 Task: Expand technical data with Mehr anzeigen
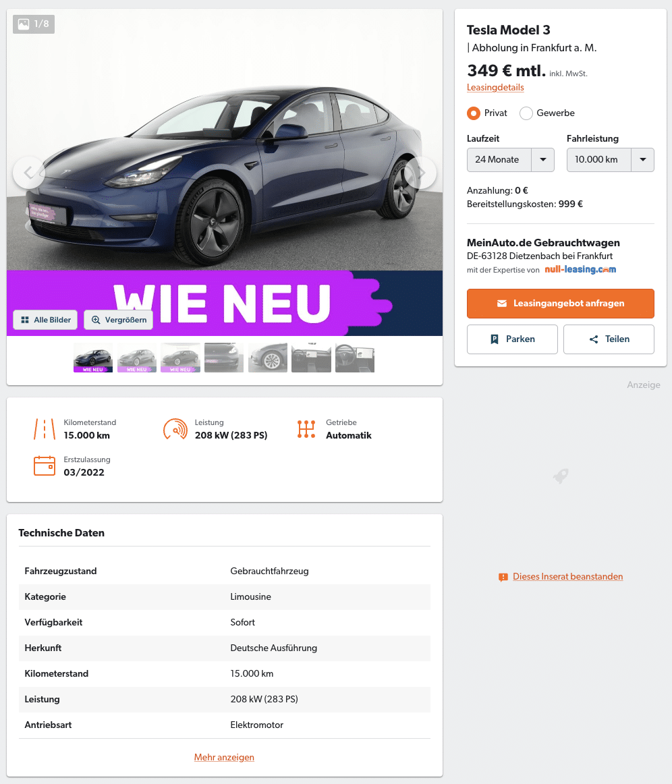224,757
